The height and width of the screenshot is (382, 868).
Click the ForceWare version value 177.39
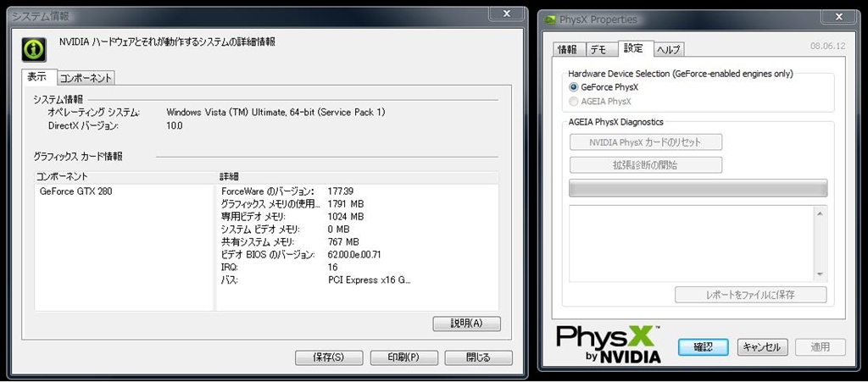coord(341,191)
